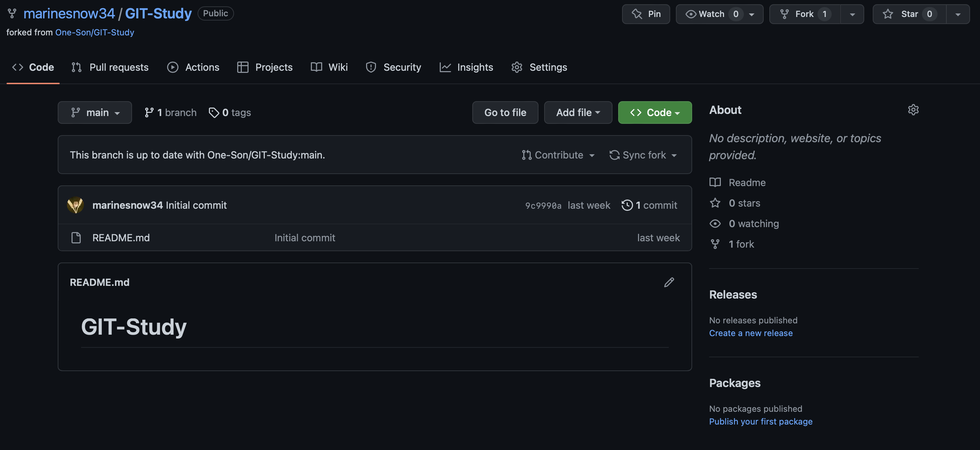Click Create a new release link

pos(751,333)
